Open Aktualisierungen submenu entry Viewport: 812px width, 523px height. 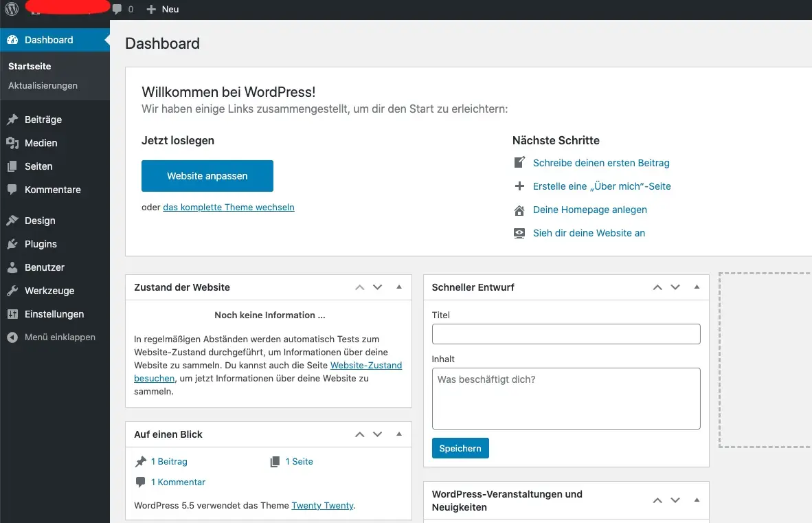[x=43, y=85]
